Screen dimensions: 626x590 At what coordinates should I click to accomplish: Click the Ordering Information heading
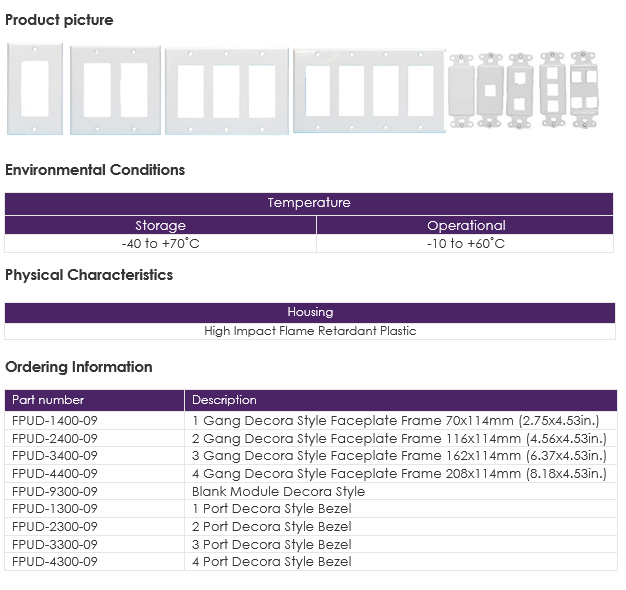(79, 367)
